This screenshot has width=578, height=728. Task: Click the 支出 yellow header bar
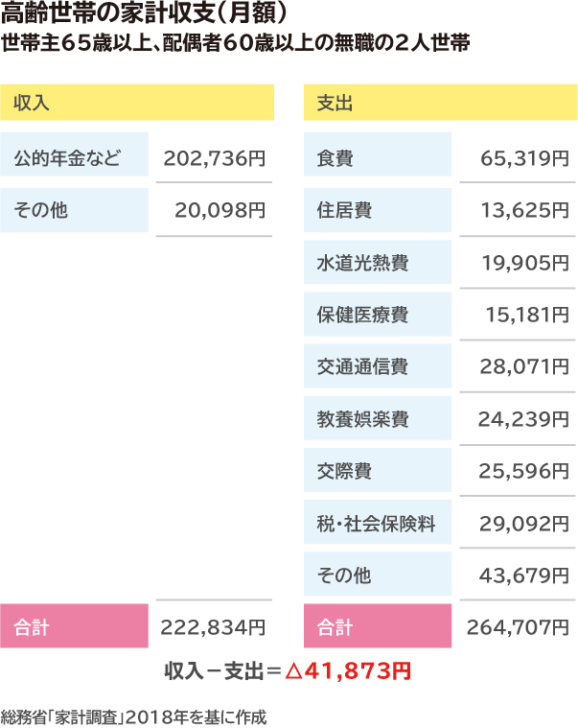tap(440, 102)
